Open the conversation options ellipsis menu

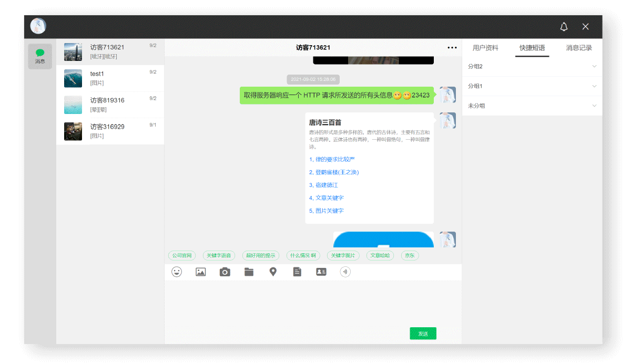[x=452, y=47]
